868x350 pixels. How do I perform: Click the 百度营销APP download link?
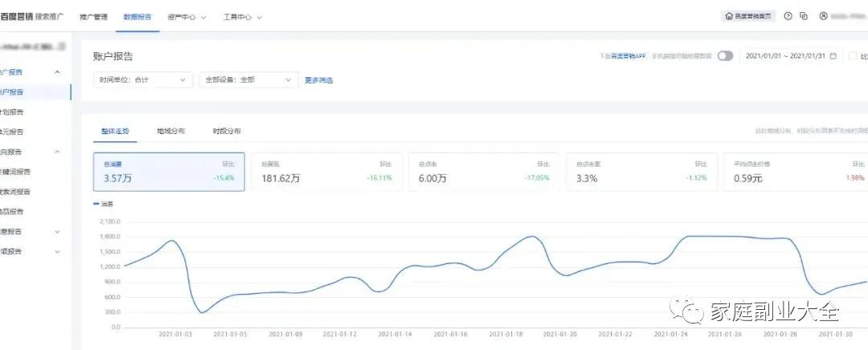pos(623,56)
